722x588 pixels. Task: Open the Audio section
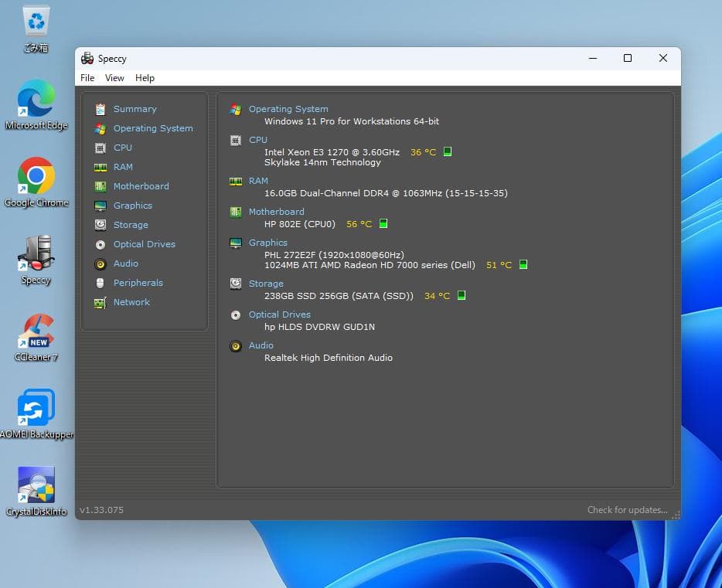tap(126, 263)
